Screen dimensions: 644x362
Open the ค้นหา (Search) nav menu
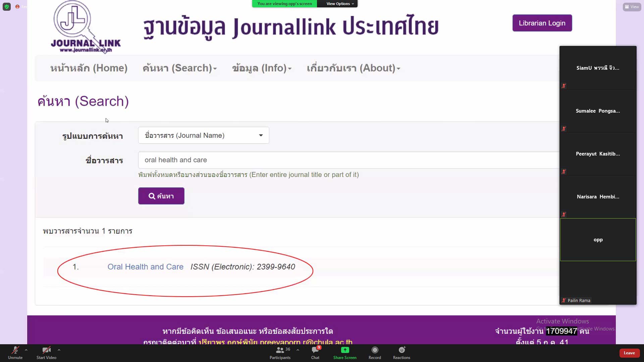(x=179, y=68)
